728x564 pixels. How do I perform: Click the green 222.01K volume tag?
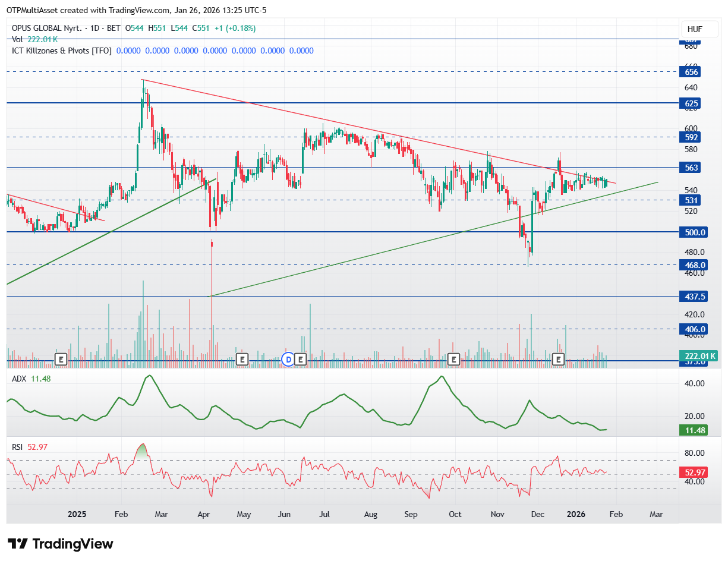pos(698,356)
